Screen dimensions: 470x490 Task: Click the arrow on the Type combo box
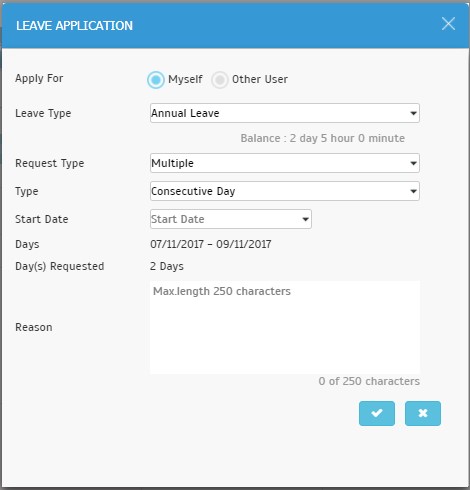pos(413,191)
